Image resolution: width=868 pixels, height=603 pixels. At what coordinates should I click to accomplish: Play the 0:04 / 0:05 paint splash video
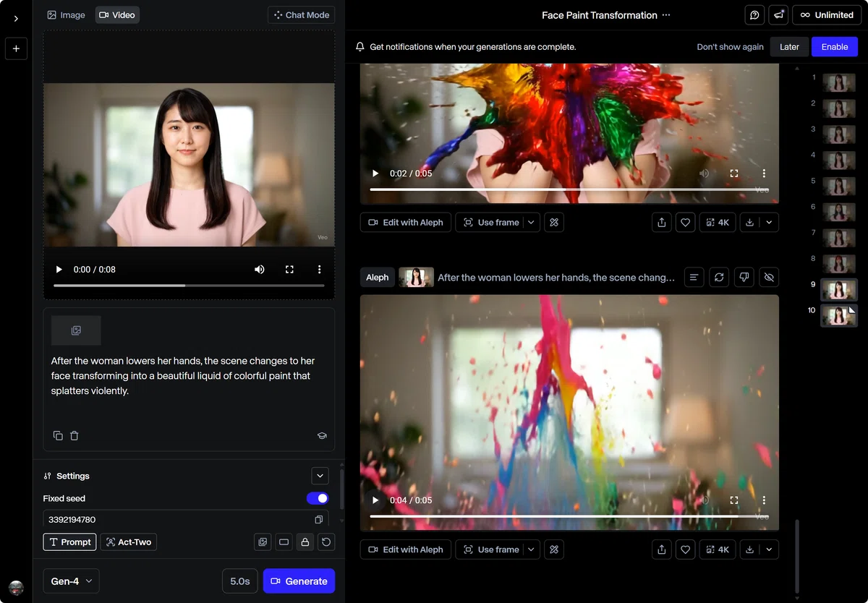375,500
